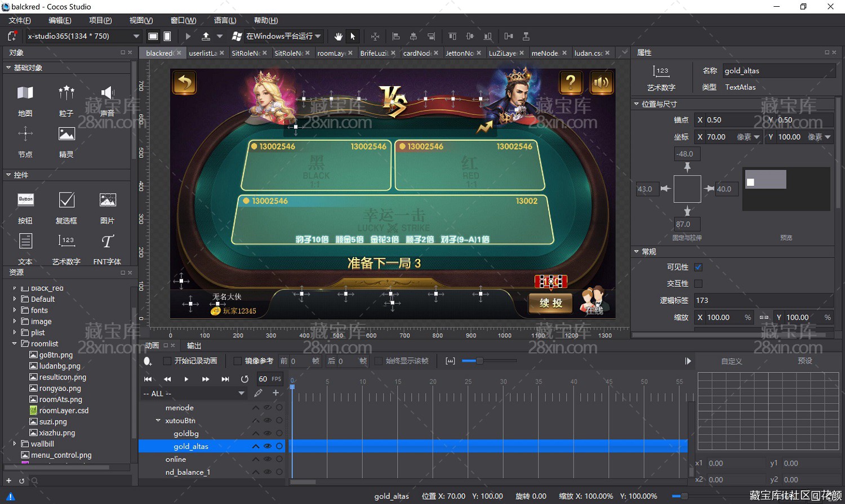Collapse the basic objects (基础对象) section

8,68
